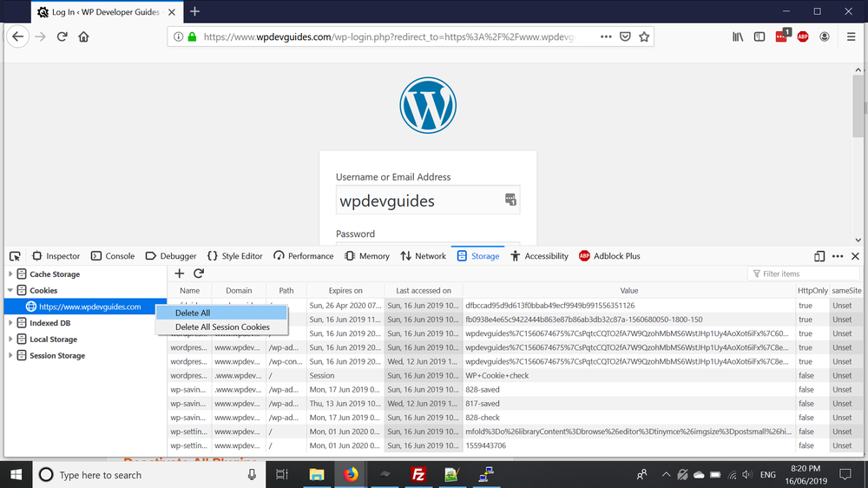
Task: Open the Firefox hamburger menu
Action: [x=851, y=36]
